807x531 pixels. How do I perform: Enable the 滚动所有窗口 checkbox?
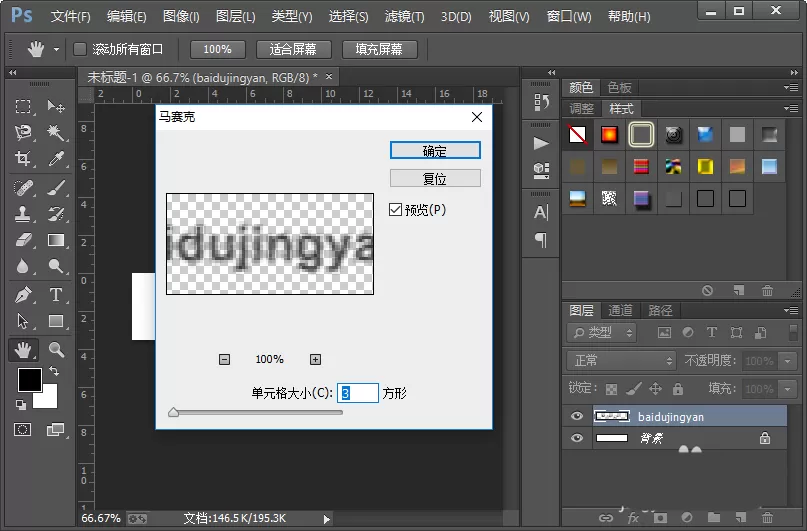pos(80,49)
